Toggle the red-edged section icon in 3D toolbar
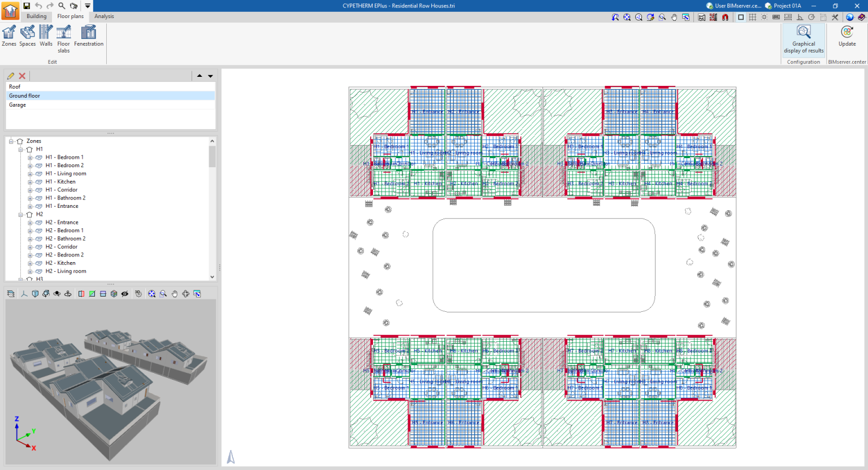 pyautogui.click(x=81, y=294)
